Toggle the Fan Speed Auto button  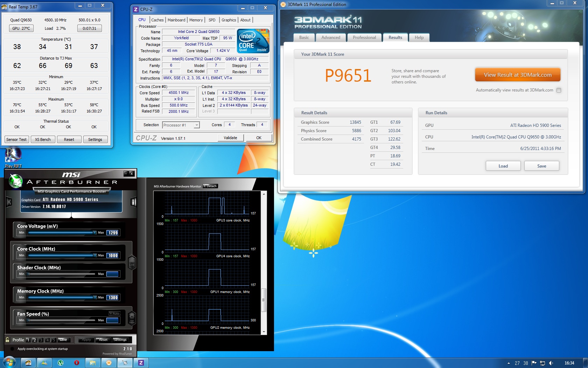coord(115,313)
